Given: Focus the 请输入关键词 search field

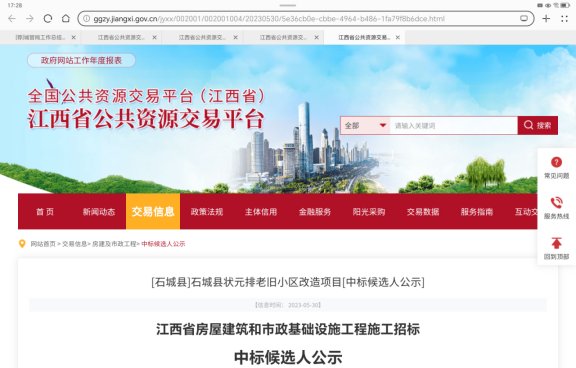Looking at the screenshot, I should [454, 126].
